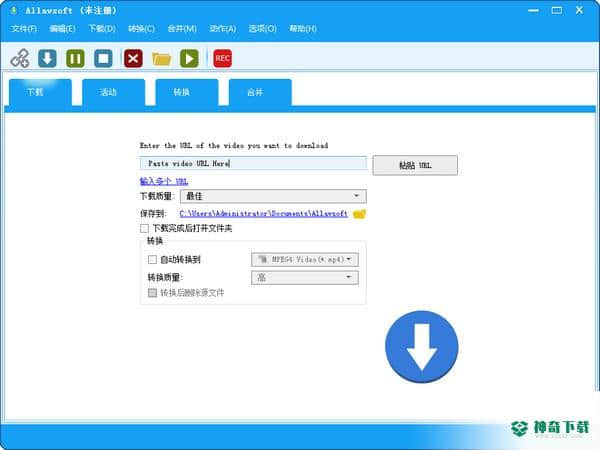This screenshot has height=450, width=600.
Task: Click the large blue download circle button
Action: pos(422,347)
